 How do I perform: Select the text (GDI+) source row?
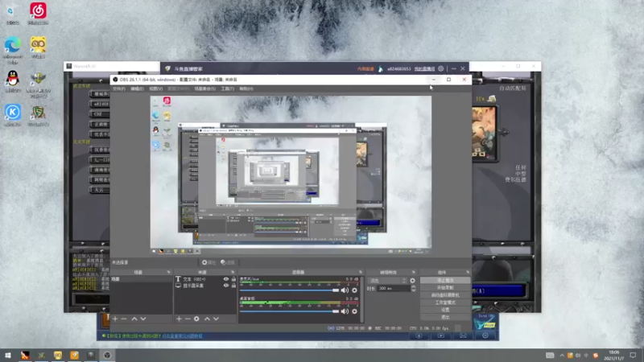point(205,279)
